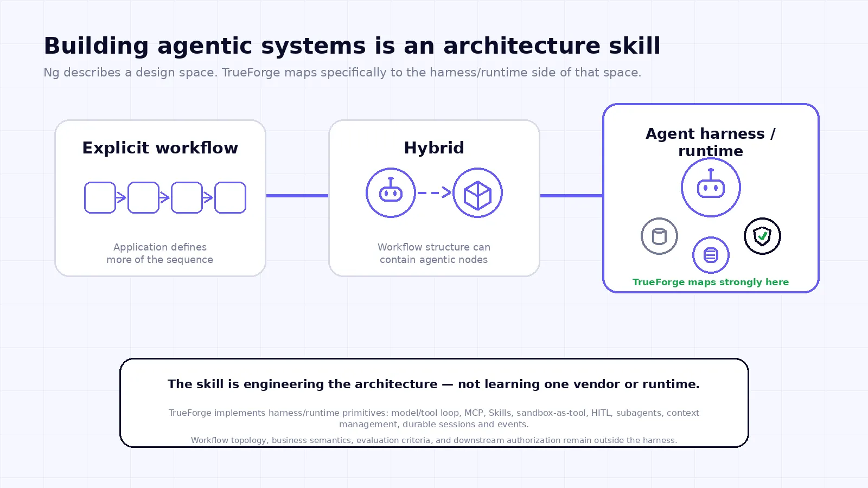Click the subtitle starting 'Ng describes a design space'
Viewport: 868px width, 488px height.
[342, 72]
